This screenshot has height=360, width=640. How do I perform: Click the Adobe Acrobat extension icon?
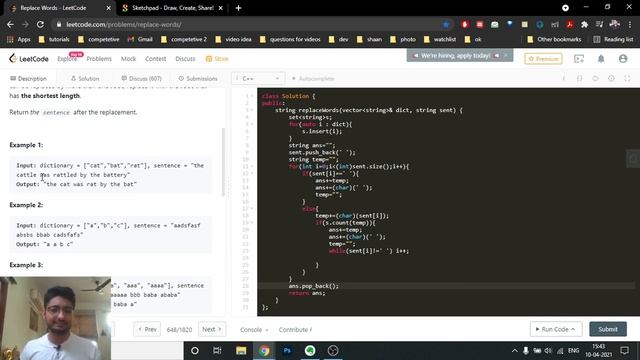point(570,24)
